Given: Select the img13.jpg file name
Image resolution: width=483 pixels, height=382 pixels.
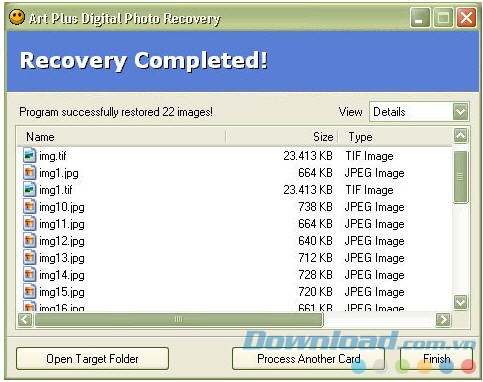Looking at the screenshot, I should click(62, 258).
